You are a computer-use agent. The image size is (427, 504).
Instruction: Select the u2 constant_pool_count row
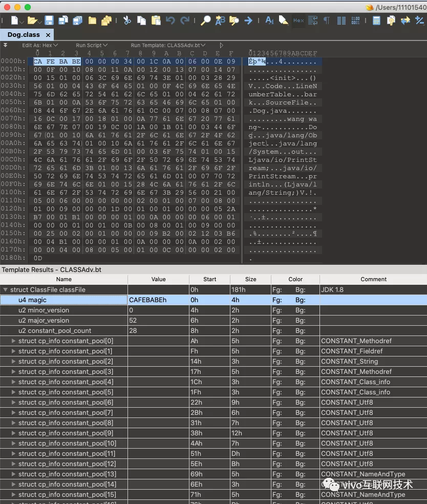coord(214,331)
